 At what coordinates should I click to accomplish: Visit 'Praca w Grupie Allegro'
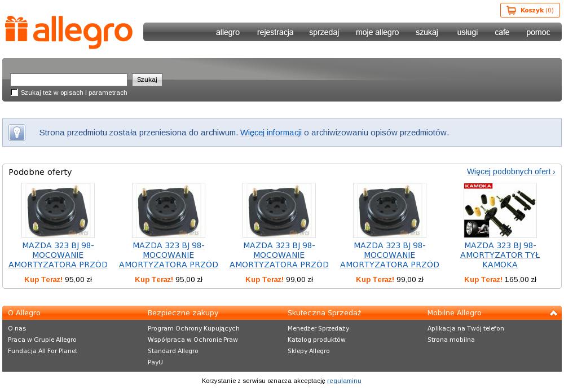[42, 340]
